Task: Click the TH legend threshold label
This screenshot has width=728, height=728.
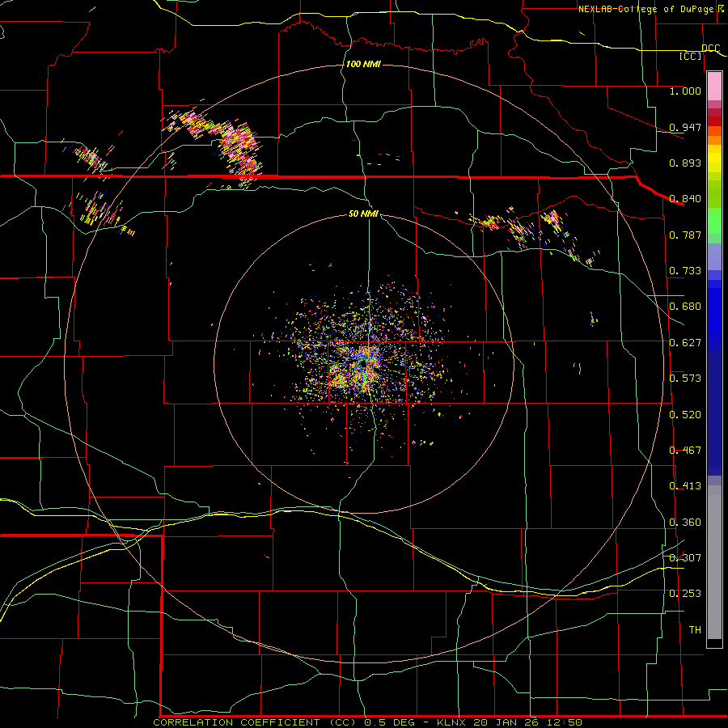Action: pos(695,630)
